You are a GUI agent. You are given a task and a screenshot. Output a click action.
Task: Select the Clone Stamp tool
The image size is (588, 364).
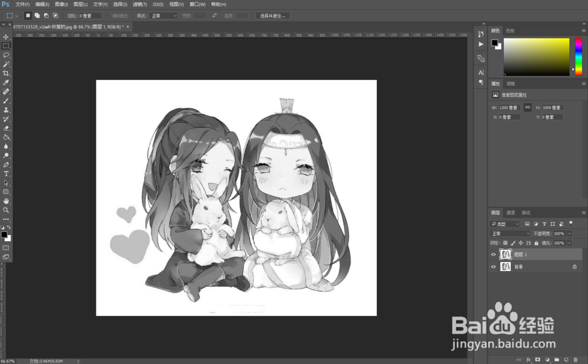pos(6,110)
